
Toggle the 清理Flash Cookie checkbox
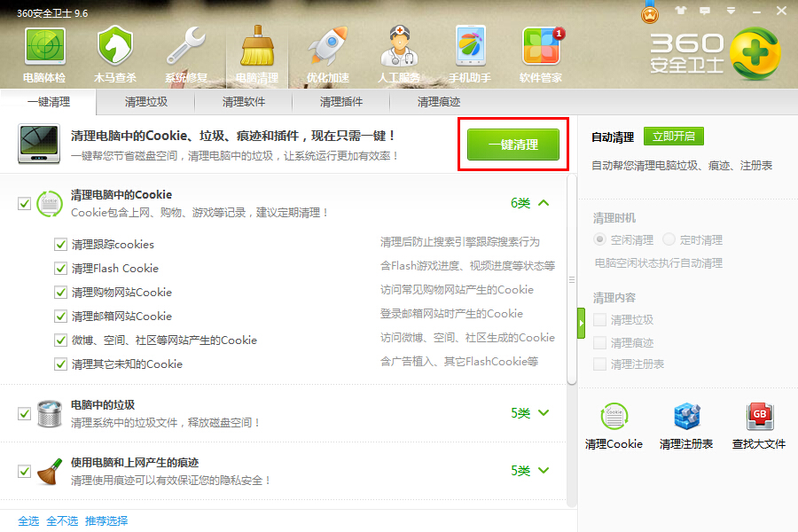tap(60, 268)
